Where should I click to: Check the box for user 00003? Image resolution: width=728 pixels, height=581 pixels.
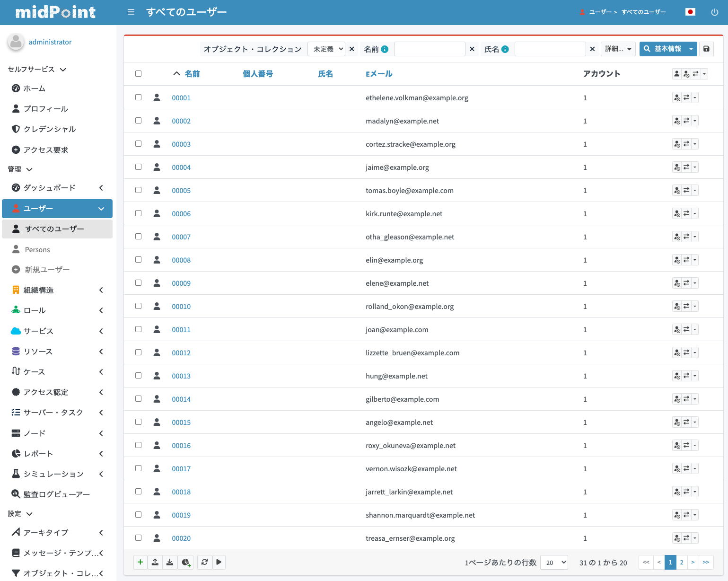(138, 144)
